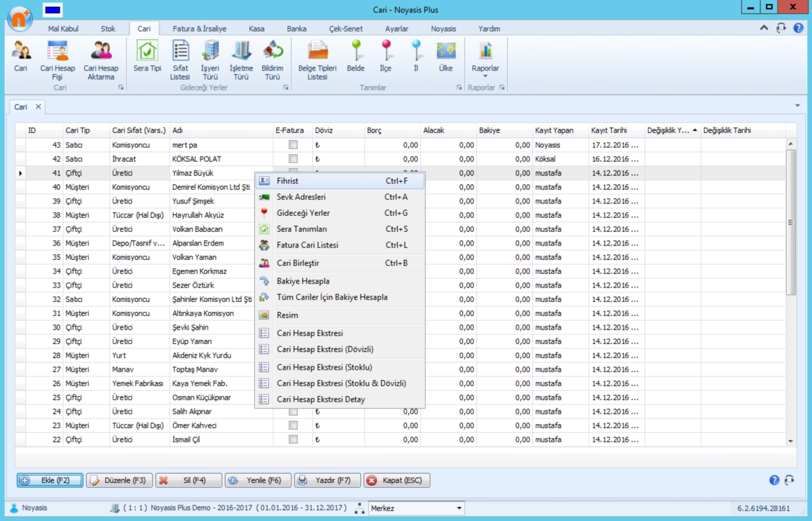The height and width of the screenshot is (521, 812).
Task: Choose Tüm Cariler İçin Bakiye Hesapla
Action: 340,297
